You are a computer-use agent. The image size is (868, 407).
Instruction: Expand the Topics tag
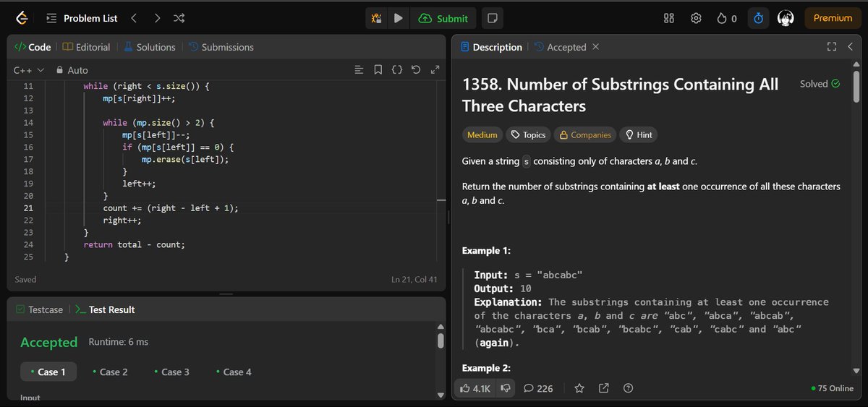(x=527, y=134)
